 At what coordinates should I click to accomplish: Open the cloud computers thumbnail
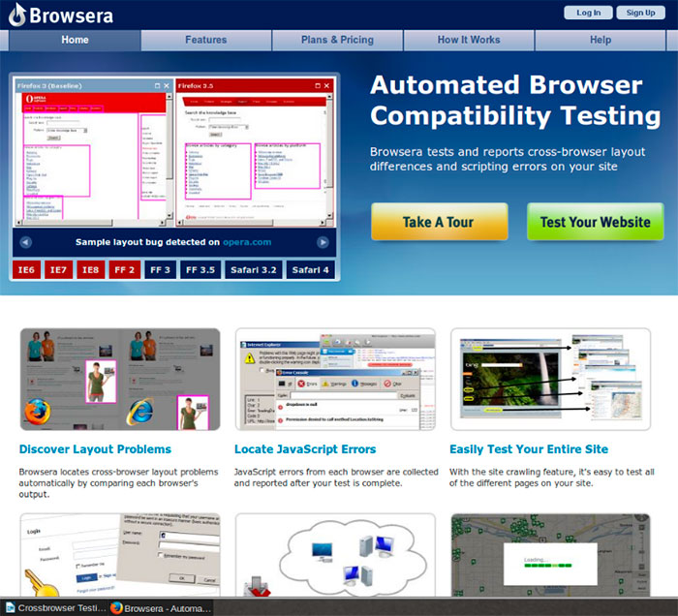coord(335,555)
